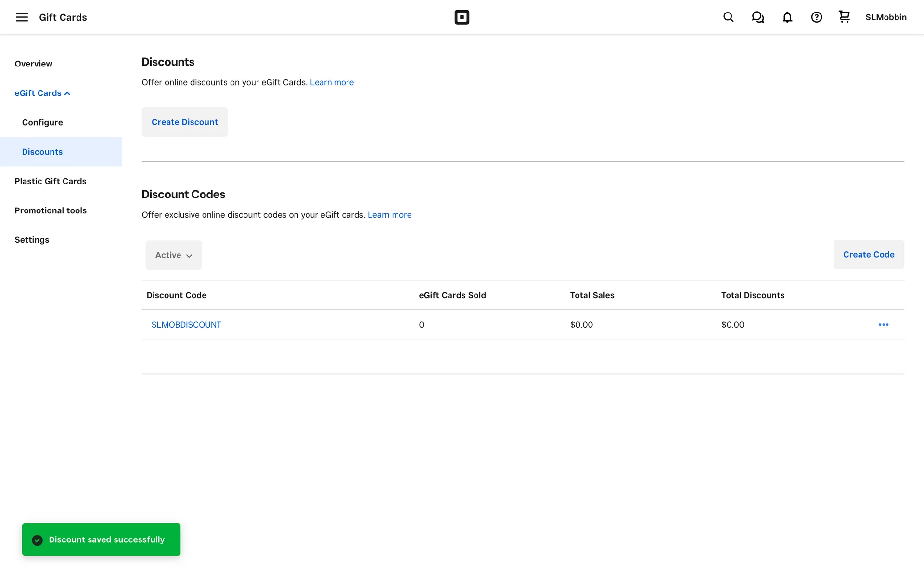This screenshot has width=924, height=578.
Task: Open the notifications bell icon
Action: click(x=787, y=17)
